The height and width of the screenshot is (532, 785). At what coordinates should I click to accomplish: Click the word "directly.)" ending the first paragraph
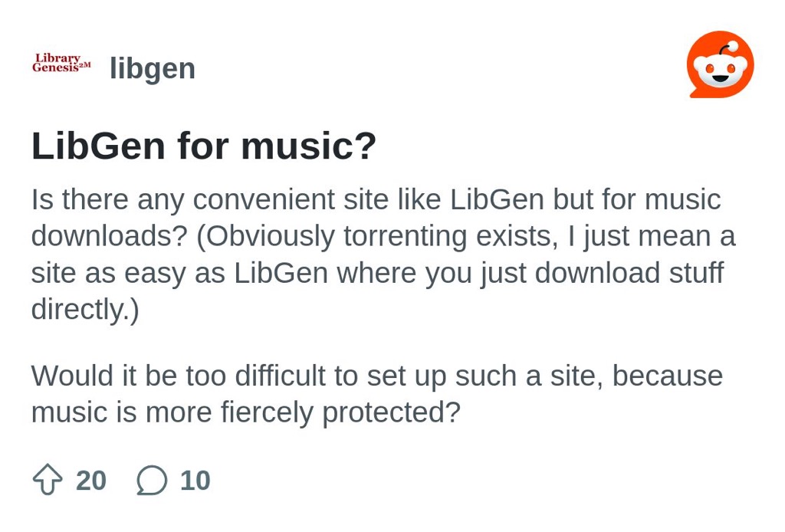pyautogui.click(x=85, y=309)
